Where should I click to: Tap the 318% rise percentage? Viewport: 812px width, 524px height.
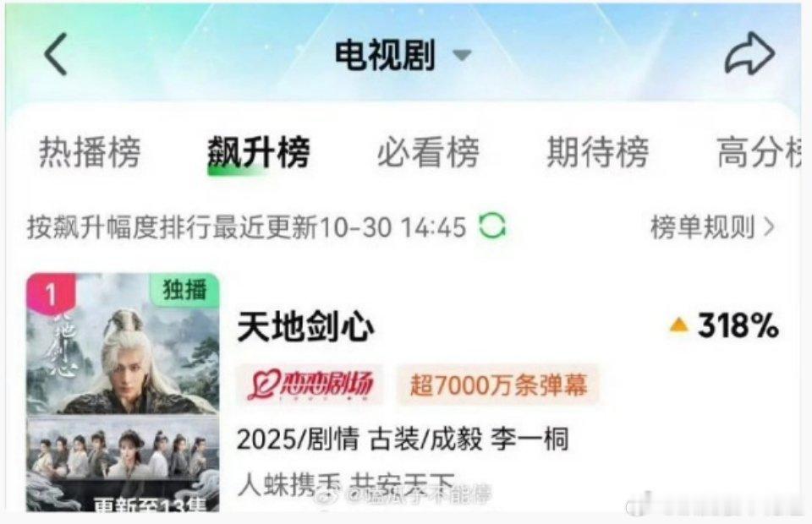point(738,325)
